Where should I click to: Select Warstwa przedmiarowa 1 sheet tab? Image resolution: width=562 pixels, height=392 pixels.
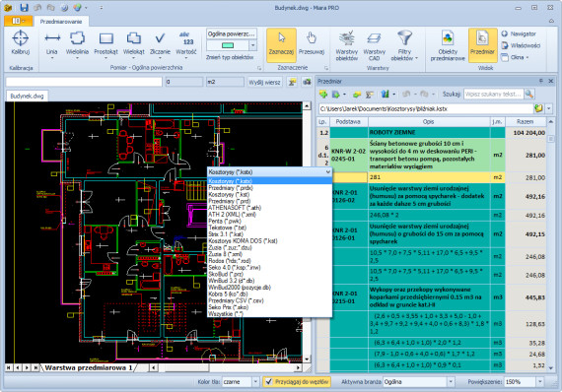pyautogui.click(x=88, y=367)
